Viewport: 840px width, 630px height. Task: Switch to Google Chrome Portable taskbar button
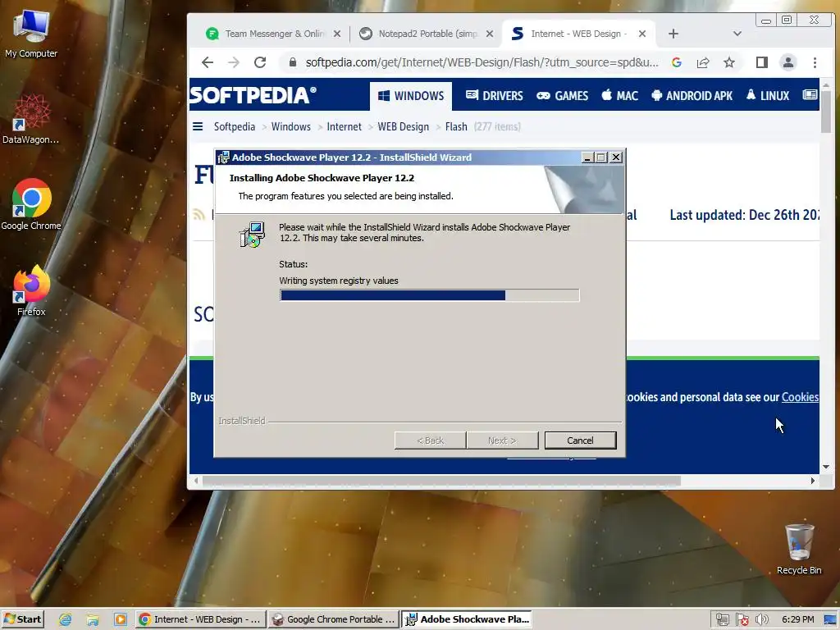[x=335, y=619]
